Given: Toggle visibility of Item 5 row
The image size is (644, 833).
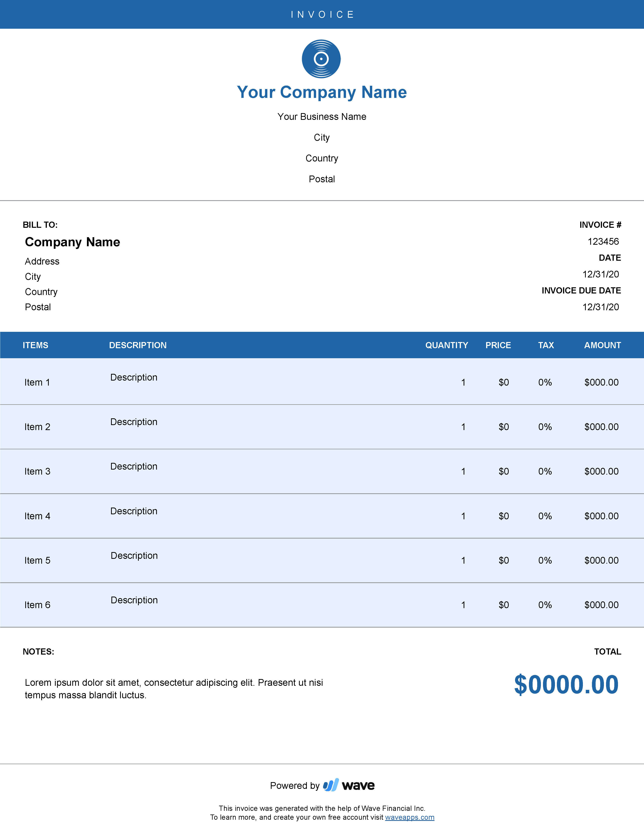Looking at the screenshot, I should [322, 560].
